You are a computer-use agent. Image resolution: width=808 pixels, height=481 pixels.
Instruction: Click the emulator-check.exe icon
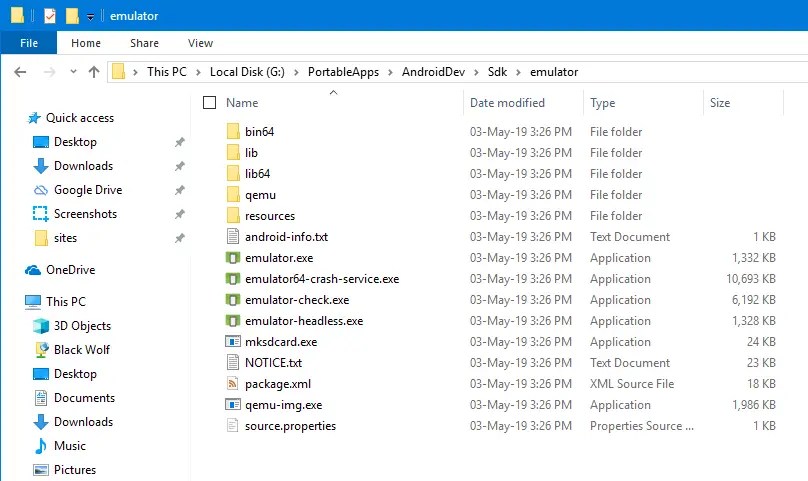pyautogui.click(x=233, y=300)
